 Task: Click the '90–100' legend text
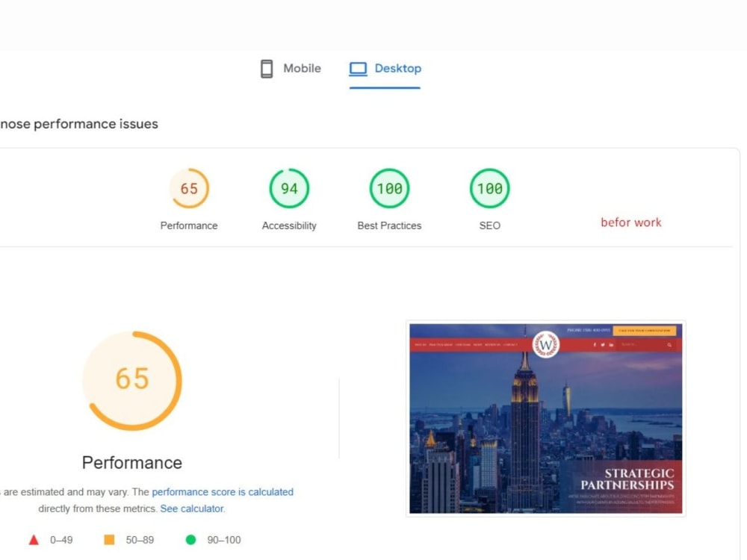coord(224,540)
